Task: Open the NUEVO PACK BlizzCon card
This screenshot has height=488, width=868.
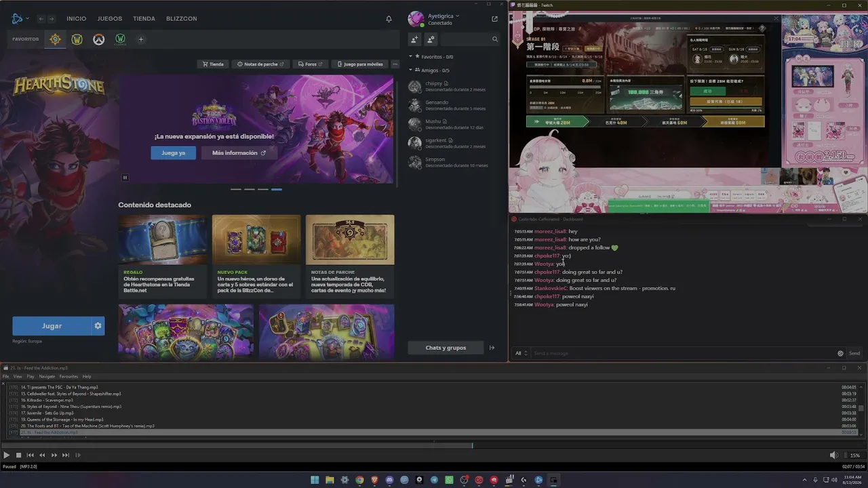Action: coord(256,256)
